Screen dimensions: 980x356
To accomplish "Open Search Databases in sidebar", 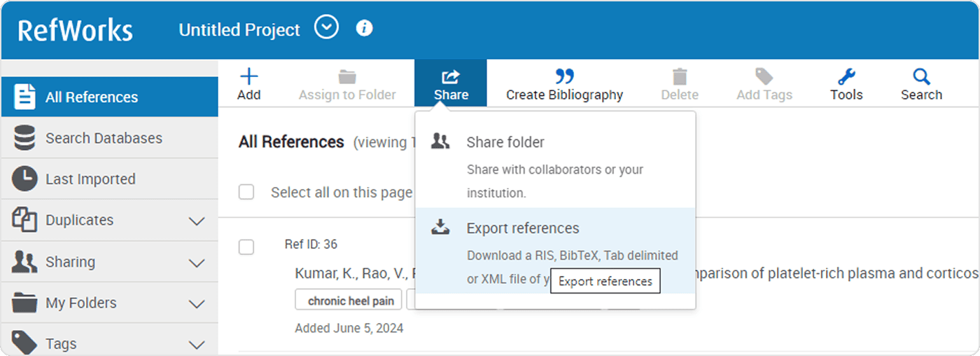I will [110, 138].
